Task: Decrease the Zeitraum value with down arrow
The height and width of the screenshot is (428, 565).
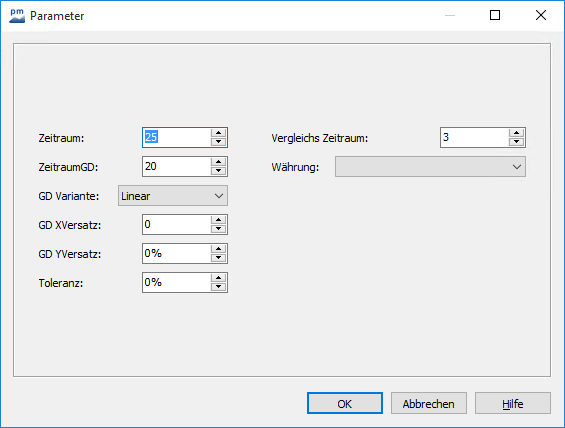Action: coord(218,142)
